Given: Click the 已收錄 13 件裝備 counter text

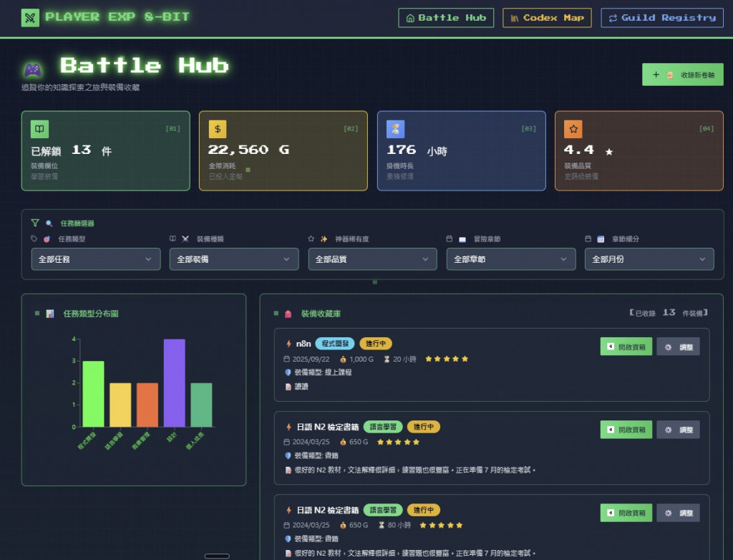Looking at the screenshot, I should point(669,312).
